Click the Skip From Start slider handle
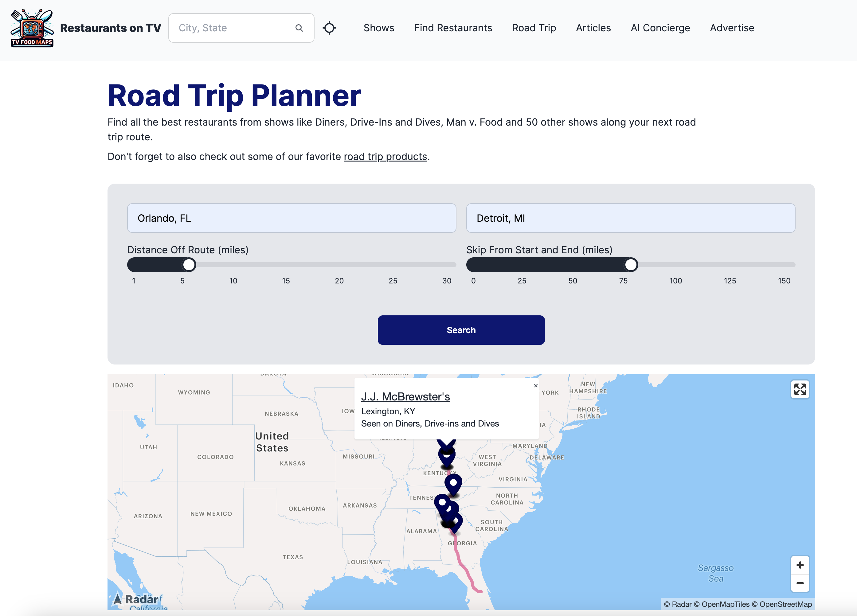 click(630, 265)
